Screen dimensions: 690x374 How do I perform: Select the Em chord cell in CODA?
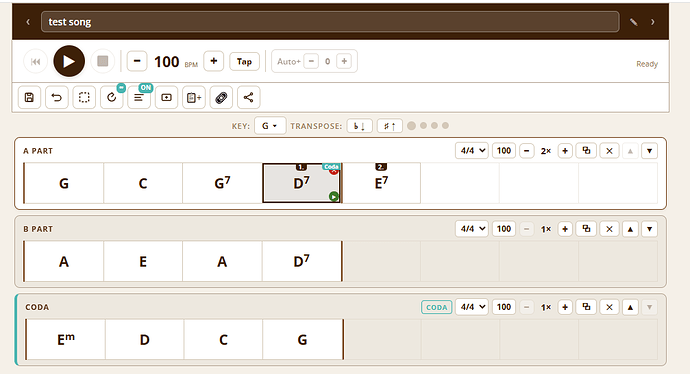click(x=66, y=339)
